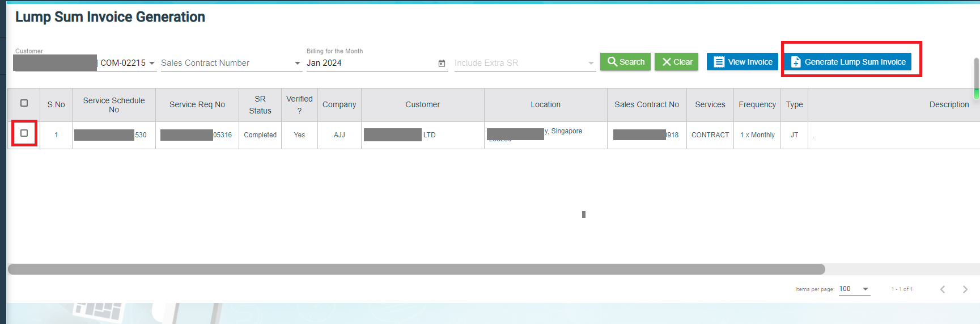Go to previous page using left chevron
Screen dimensions: 980x324
(x=943, y=289)
